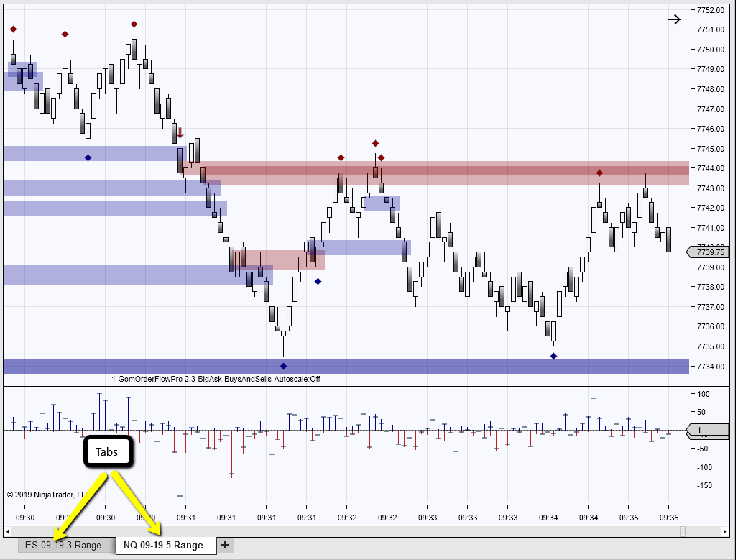Click the last 09:35 time axis label

[669, 518]
